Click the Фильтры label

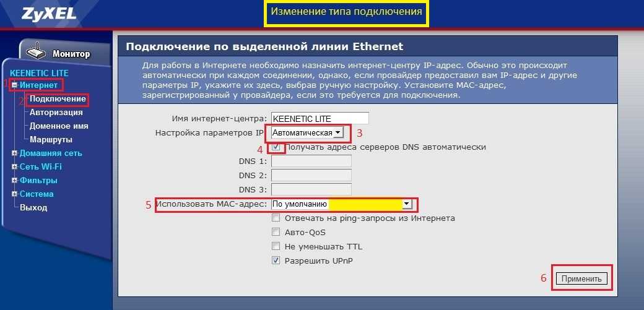click(38, 180)
